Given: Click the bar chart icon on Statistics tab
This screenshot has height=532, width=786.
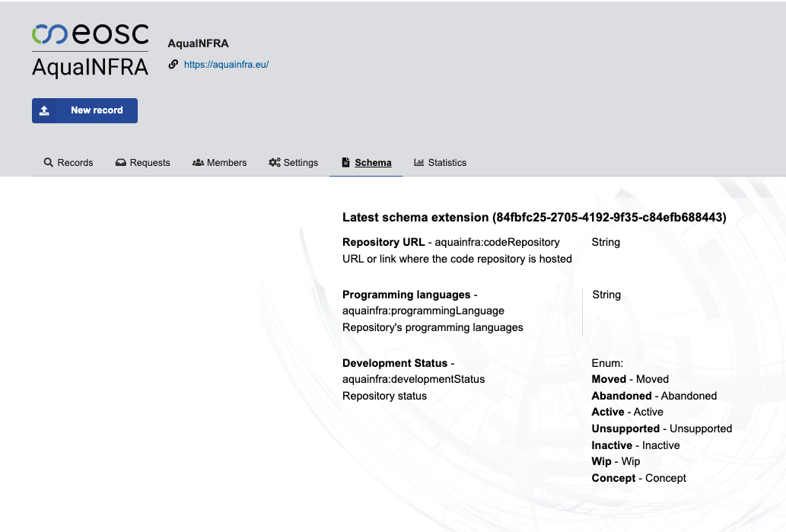Looking at the screenshot, I should coord(418,162).
